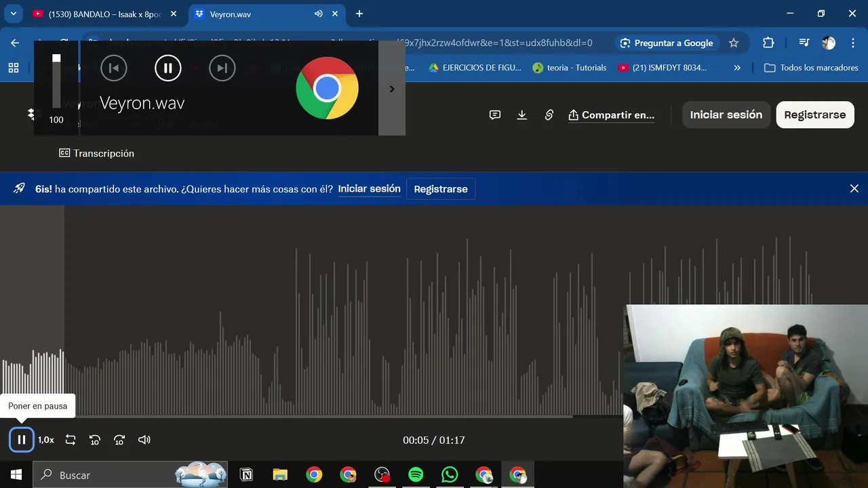Skip forward 10 seconds in audio
The image size is (868, 488).
click(x=119, y=440)
